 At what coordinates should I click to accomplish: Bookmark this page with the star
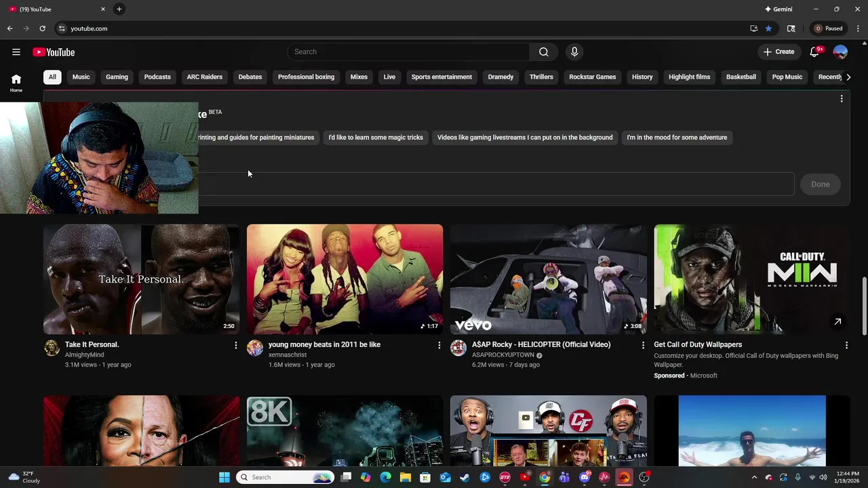point(768,28)
